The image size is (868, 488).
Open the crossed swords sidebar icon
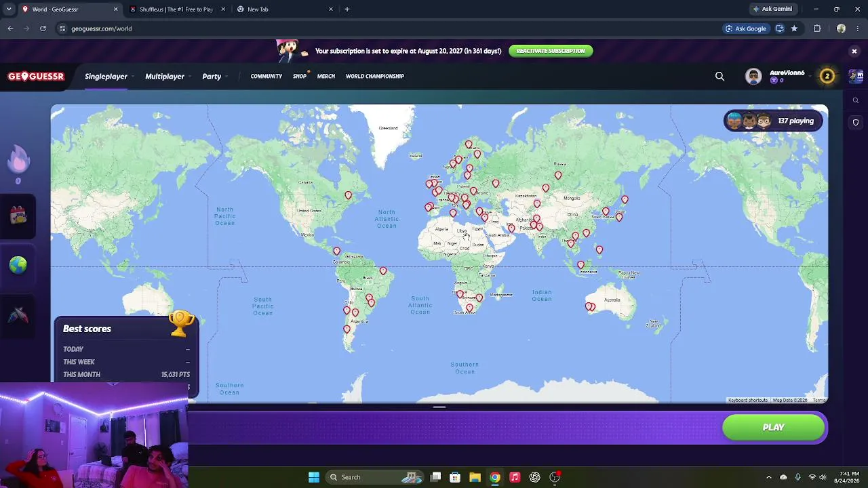point(18,315)
